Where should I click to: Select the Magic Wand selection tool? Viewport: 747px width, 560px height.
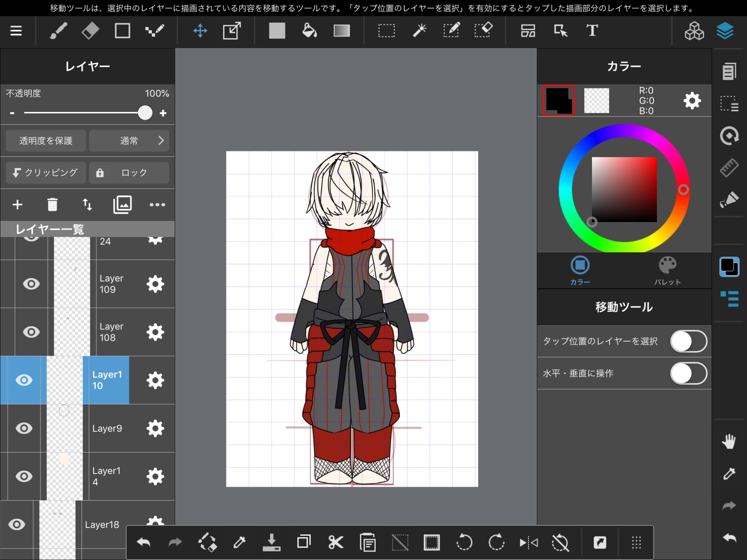click(419, 31)
